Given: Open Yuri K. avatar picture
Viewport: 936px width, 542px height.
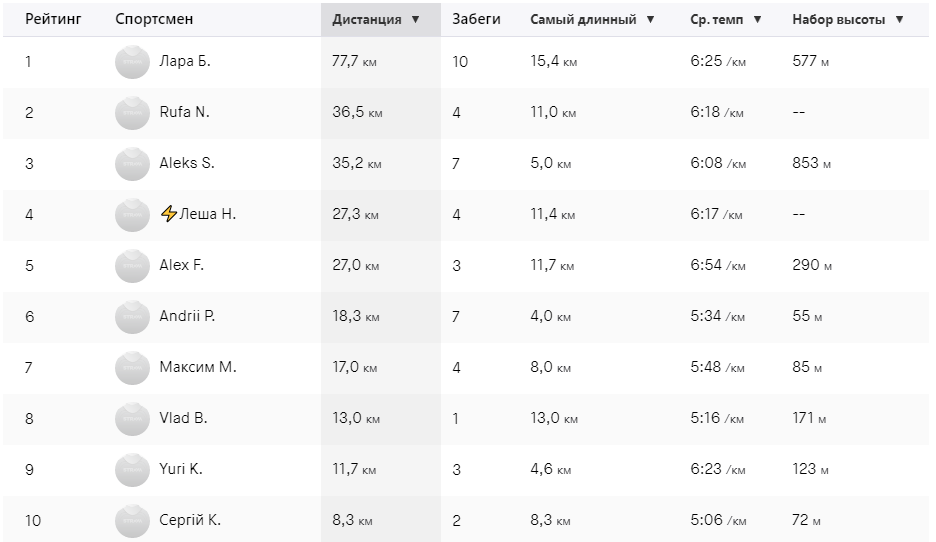Looking at the screenshot, I should [x=132, y=470].
